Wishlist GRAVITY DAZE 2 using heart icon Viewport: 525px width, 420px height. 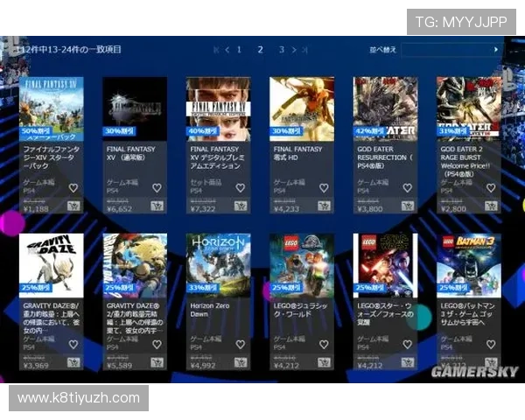click(157, 344)
